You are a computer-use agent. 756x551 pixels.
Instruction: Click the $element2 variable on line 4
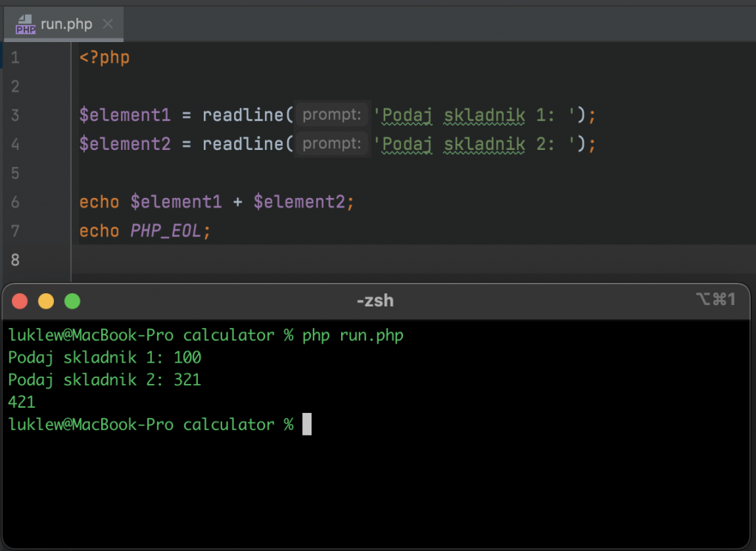tap(125, 144)
